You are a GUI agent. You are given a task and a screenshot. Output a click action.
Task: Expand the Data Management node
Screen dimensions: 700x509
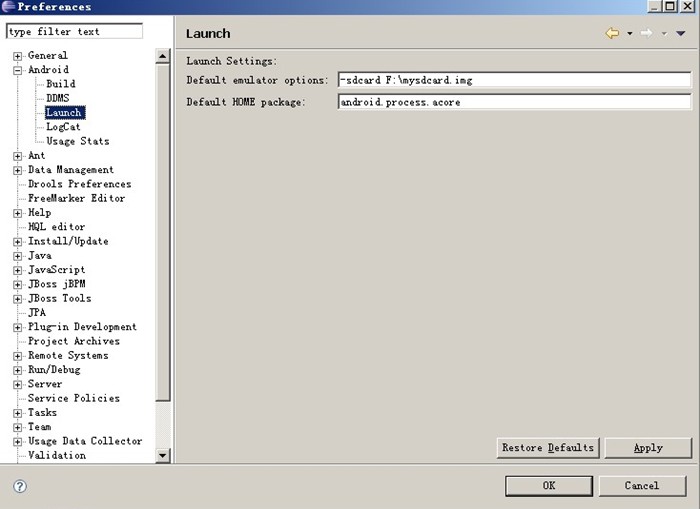pos(17,171)
